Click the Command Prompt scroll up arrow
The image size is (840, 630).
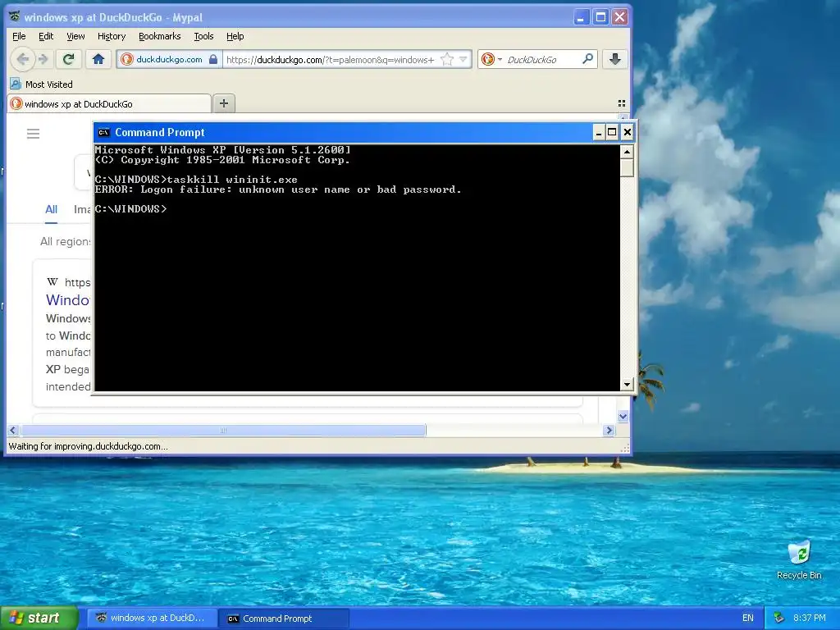(627, 152)
